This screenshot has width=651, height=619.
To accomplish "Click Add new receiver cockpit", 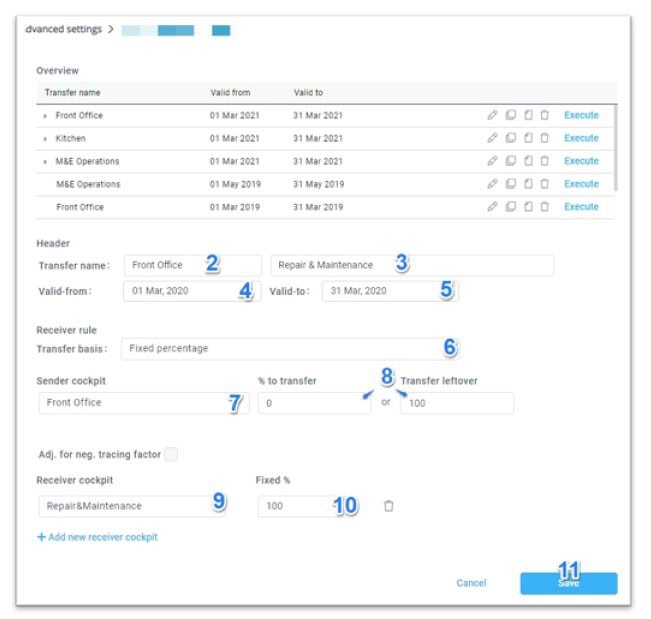I will pos(97,537).
